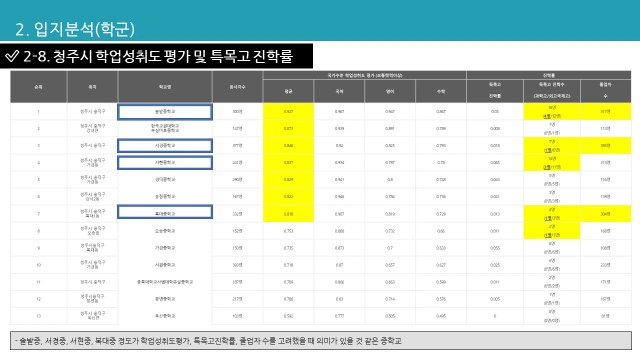Select the '복대중학교' school name cell
Screen dimensions: 640x360
(165, 213)
